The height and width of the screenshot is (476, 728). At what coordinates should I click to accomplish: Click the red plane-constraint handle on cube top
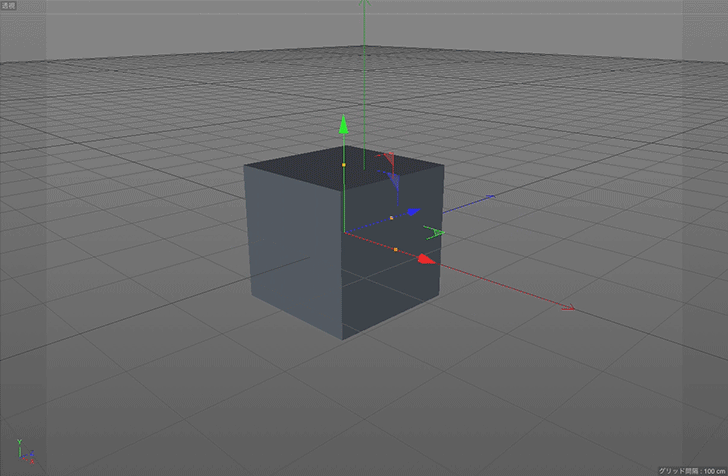pos(388,161)
